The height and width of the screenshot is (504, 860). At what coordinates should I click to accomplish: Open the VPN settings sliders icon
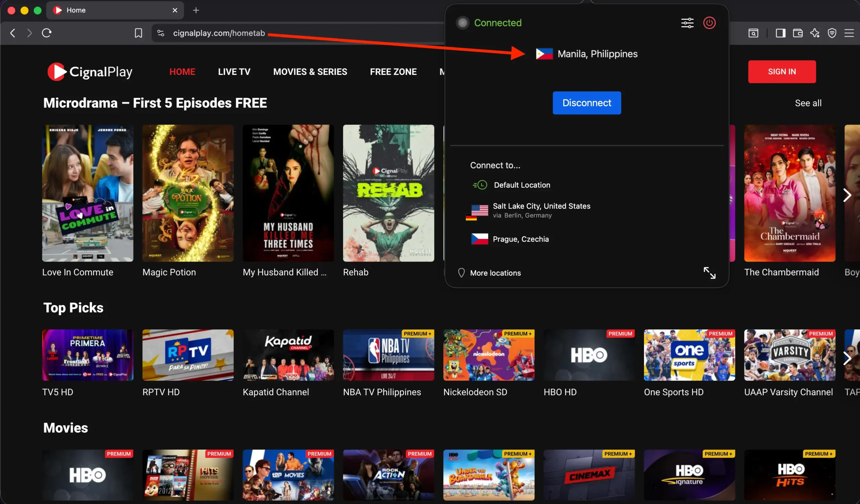tap(687, 23)
